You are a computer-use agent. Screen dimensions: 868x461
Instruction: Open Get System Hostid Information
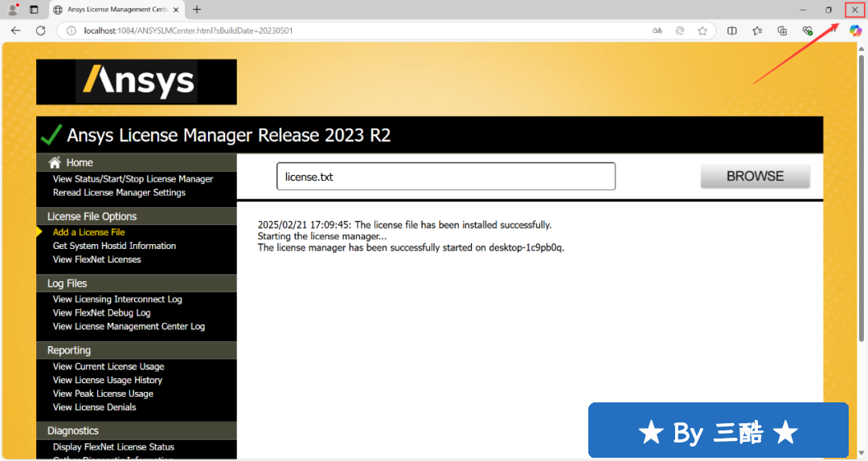click(x=114, y=246)
